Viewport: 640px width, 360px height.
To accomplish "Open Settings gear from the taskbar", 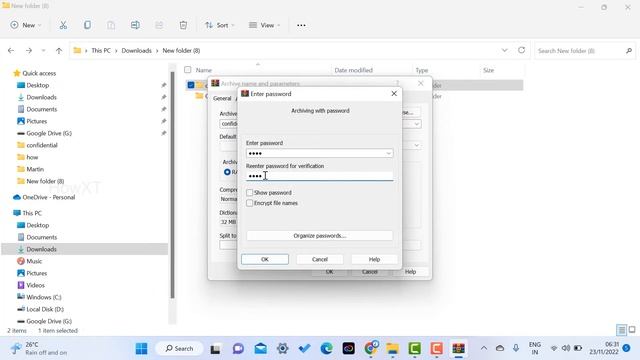I will (282, 349).
